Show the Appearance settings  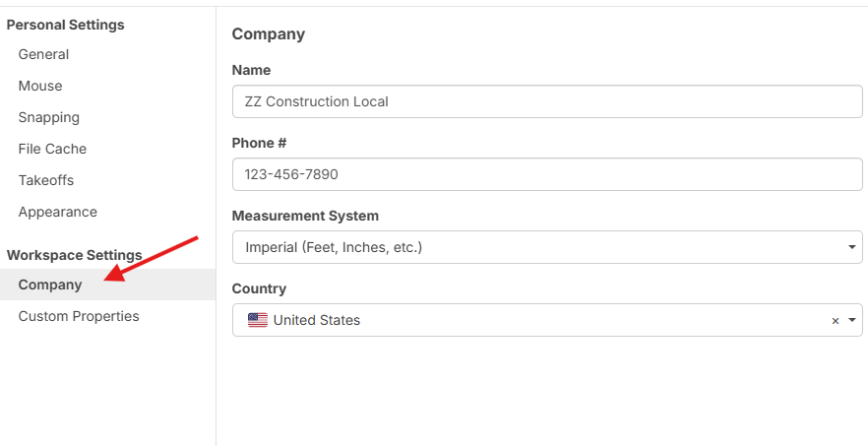[x=58, y=212]
